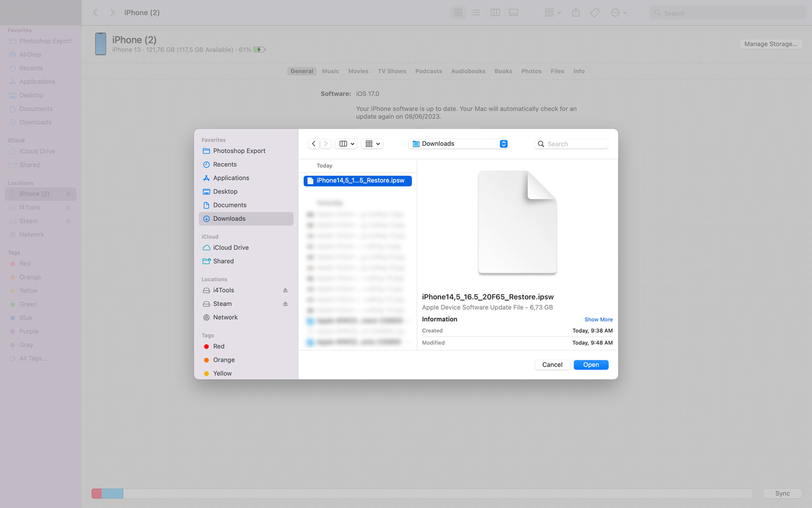Select the Purple tag in Finder sidebar

(41, 331)
